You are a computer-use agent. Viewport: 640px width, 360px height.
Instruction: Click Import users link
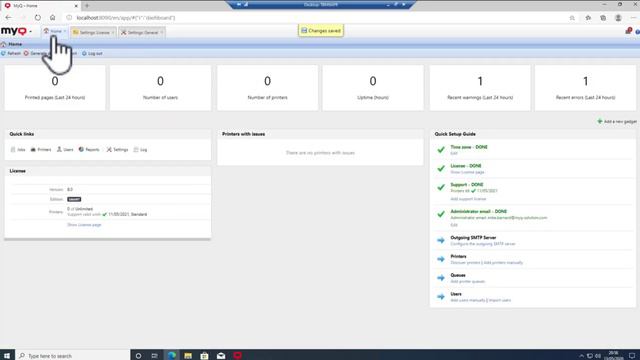[500, 300]
